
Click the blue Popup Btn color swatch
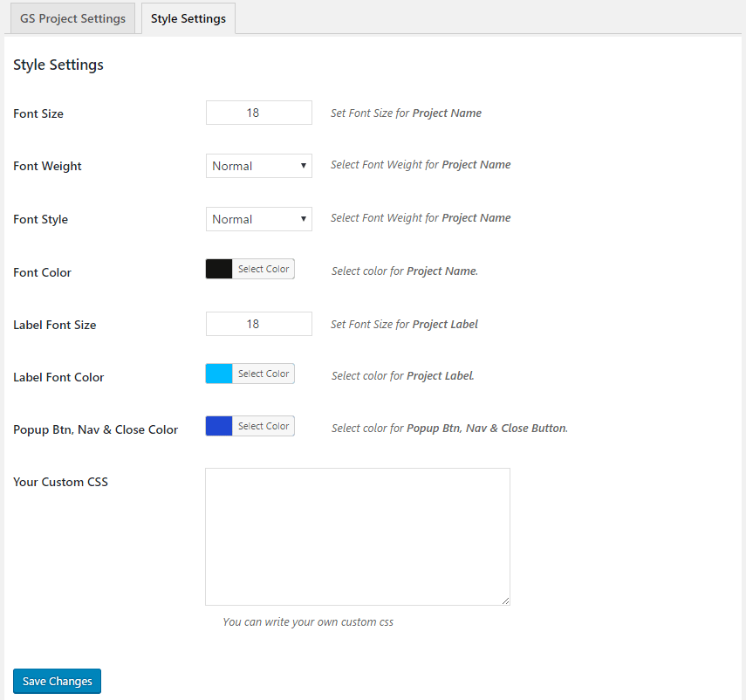(218, 425)
